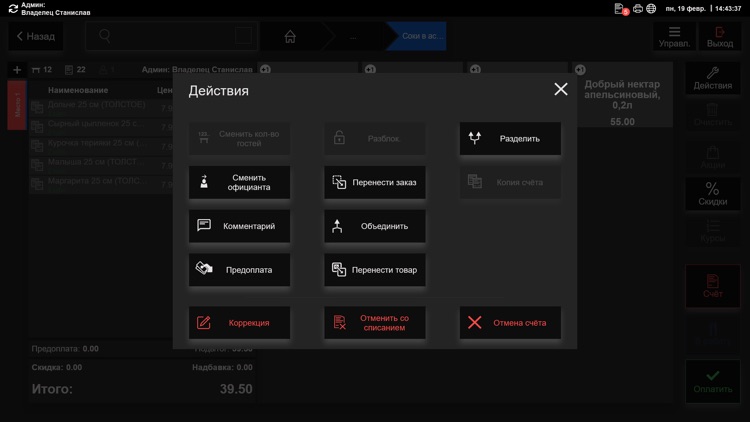Select Маргарита 25 см order row

coord(101,184)
